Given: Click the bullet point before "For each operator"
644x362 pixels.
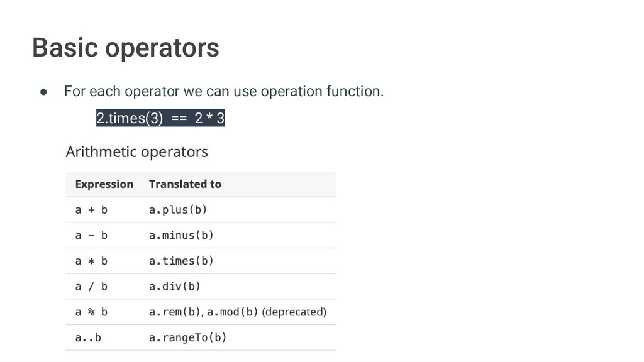Looking at the screenshot, I should pyautogui.click(x=44, y=92).
